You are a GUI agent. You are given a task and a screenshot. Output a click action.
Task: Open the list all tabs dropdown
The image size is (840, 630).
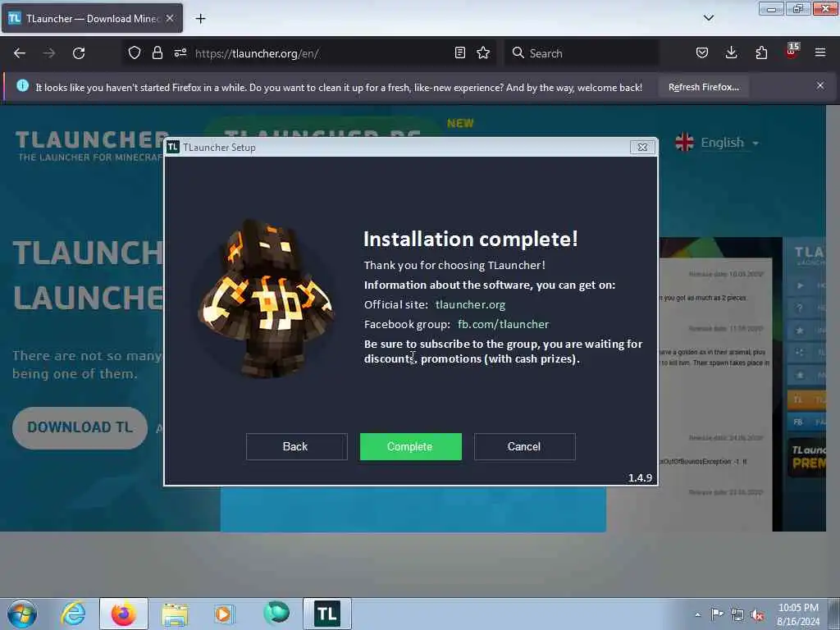pyautogui.click(x=708, y=18)
